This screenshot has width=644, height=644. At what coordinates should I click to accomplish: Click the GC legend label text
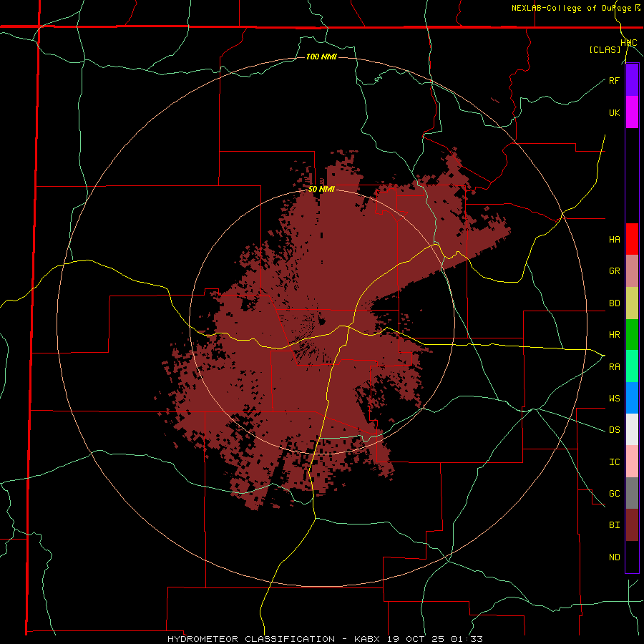(614, 494)
